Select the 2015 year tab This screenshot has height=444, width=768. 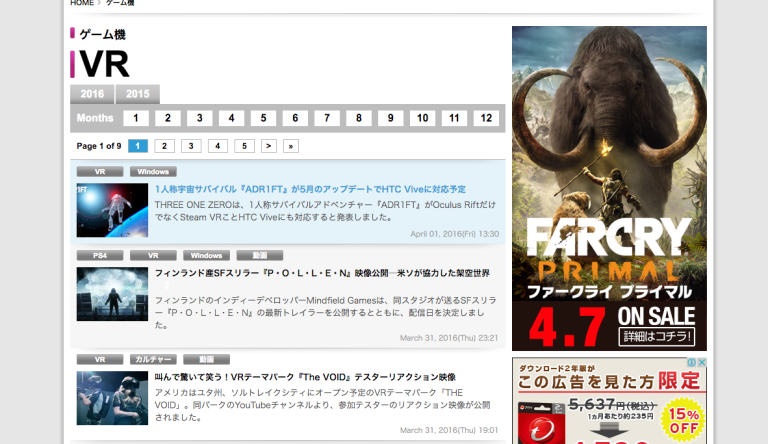pos(138,94)
